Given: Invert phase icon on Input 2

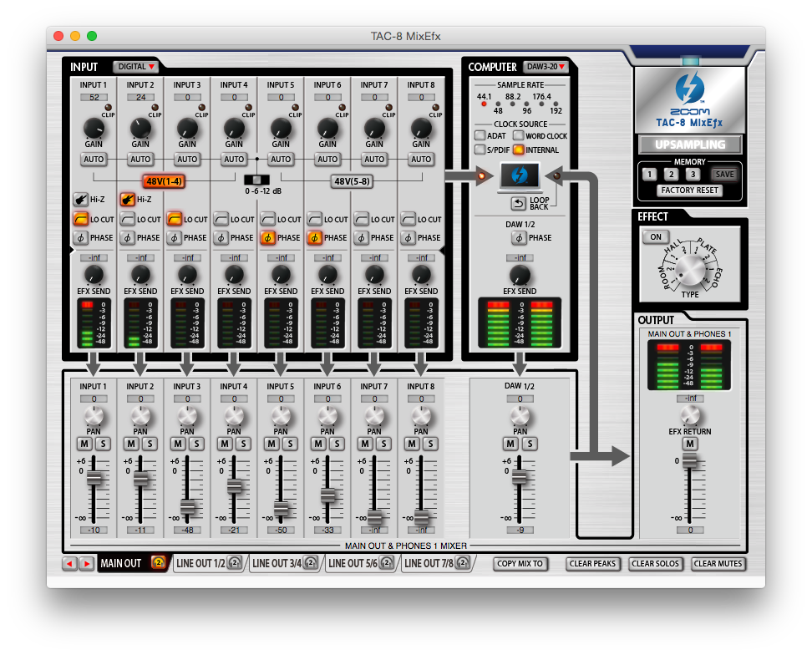Looking at the screenshot, I should pyautogui.click(x=127, y=237).
